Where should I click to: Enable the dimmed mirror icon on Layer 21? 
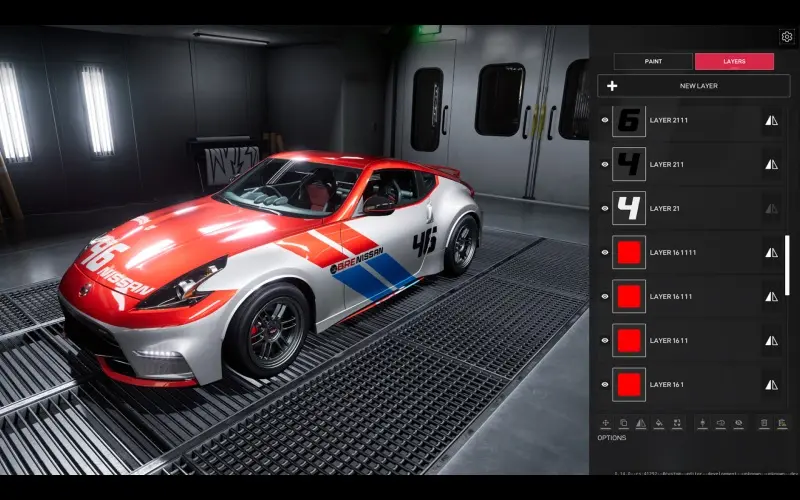(771, 208)
